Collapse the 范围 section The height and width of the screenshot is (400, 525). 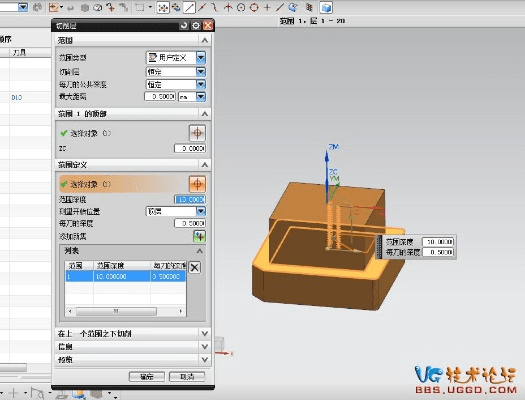tap(205, 41)
